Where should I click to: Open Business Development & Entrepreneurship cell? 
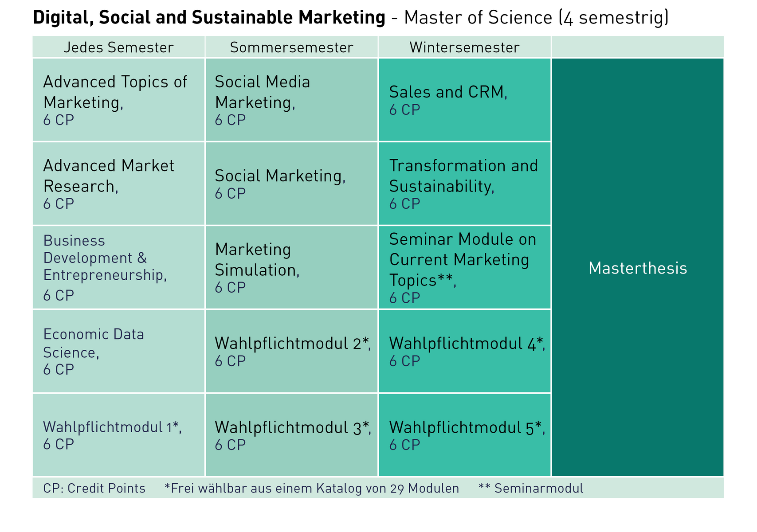(118, 267)
